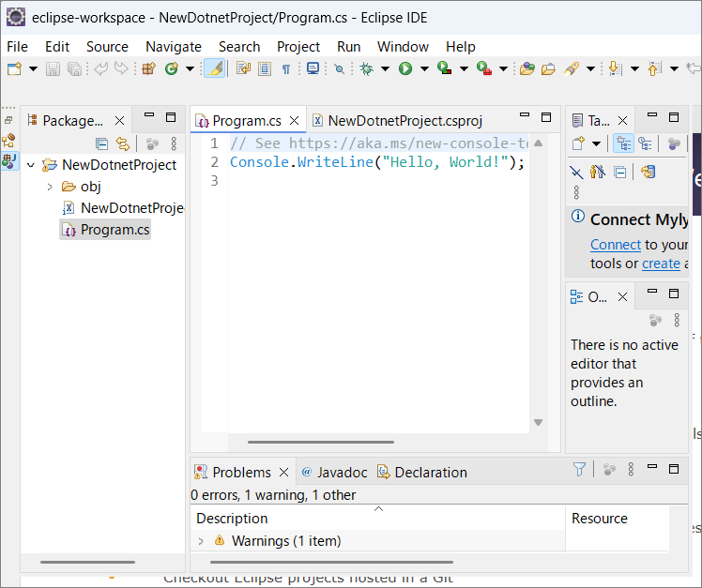The width and height of the screenshot is (702, 588).
Task: Click the External Tools run icon
Action: [x=484, y=68]
